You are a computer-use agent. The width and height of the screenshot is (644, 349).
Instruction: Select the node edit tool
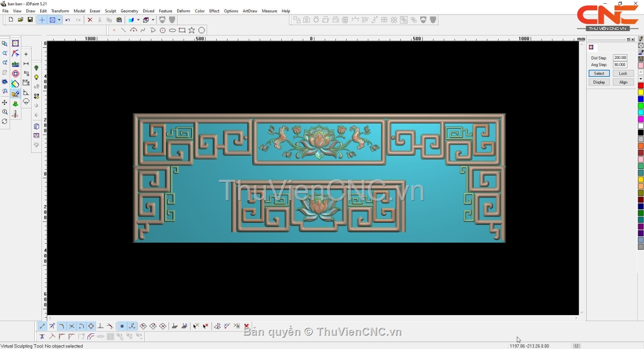tap(16, 54)
